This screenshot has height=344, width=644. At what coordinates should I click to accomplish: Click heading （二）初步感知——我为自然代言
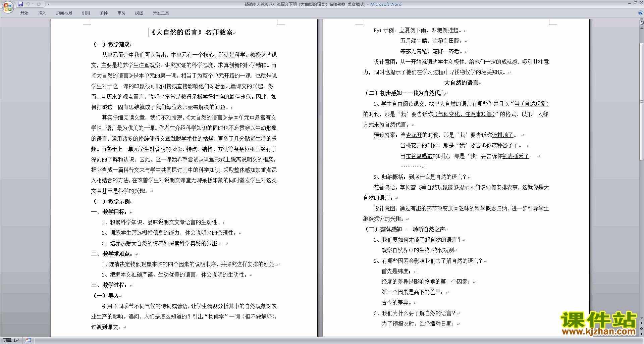(405, 93)
